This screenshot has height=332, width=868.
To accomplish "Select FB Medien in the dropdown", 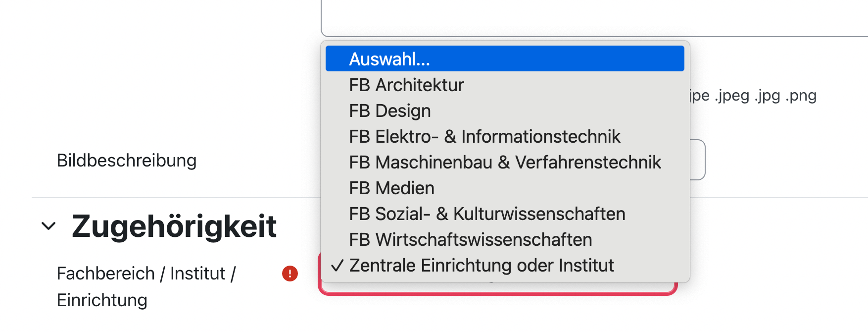I will (x=391, y=188).
